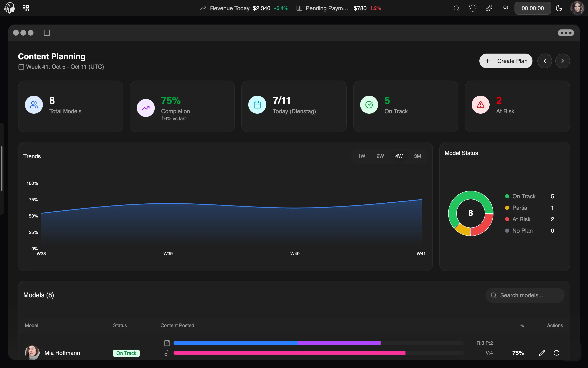Screen dimensions: 588x368
Task: Click the Instagram progress bar
Action: [x=318, y=343]
